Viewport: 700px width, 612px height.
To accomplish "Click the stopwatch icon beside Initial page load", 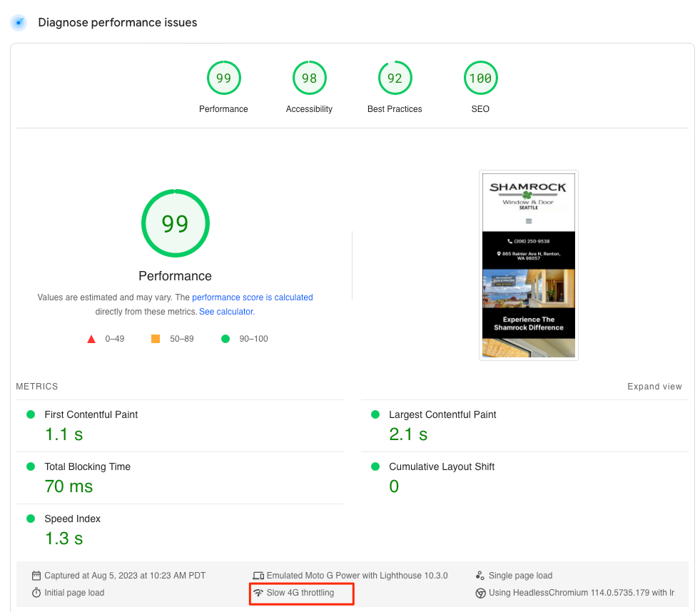I will click(36, 593).
